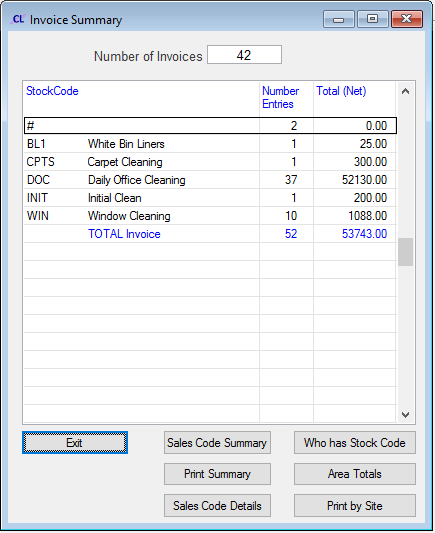Click the White Bin Liners description
The width and height of the screenshot is (435, 533).
(126, 144)
